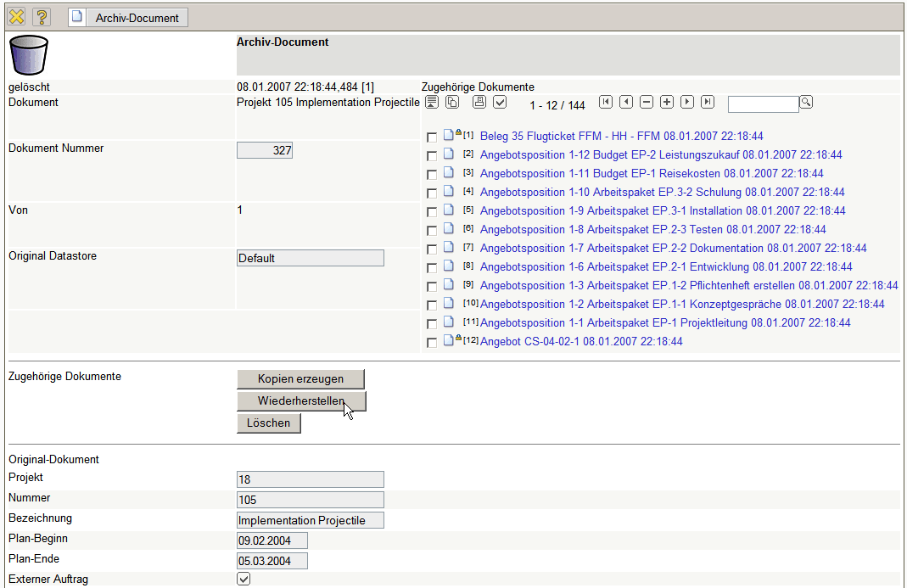907x588 pixels.
Task: Click the minus icon to show fewer entries
Action: pyautogui.click(x=647, y=102)
